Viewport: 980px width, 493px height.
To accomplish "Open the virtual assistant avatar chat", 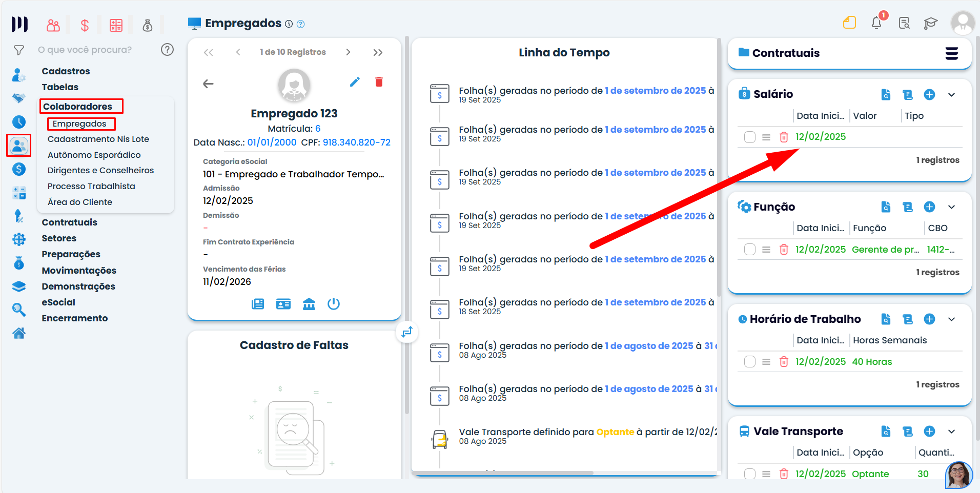I will pos(959,475).
